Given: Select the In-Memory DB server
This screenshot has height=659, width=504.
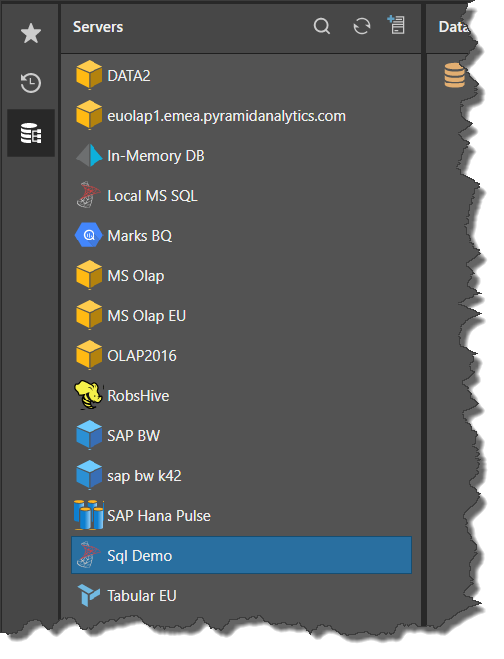Looking at the screenshot, I should click(241, 156).
